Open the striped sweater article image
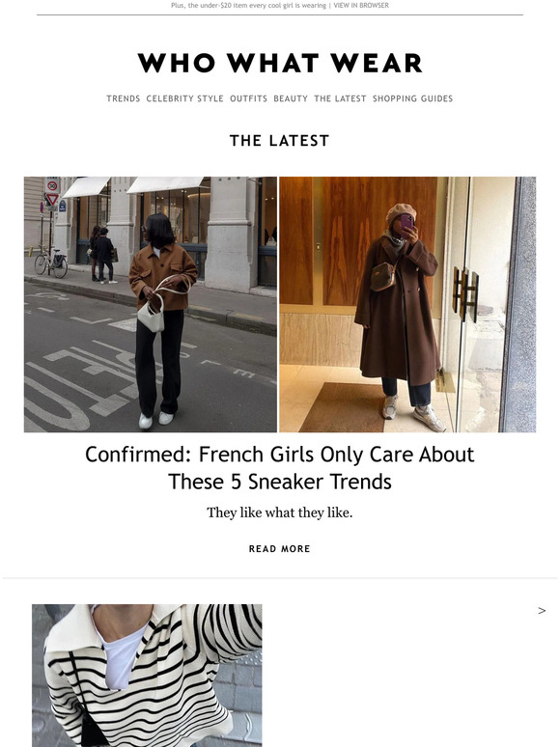Image resolution: width=560 pixels, height=747 pixels. click(x=147, y=676)
